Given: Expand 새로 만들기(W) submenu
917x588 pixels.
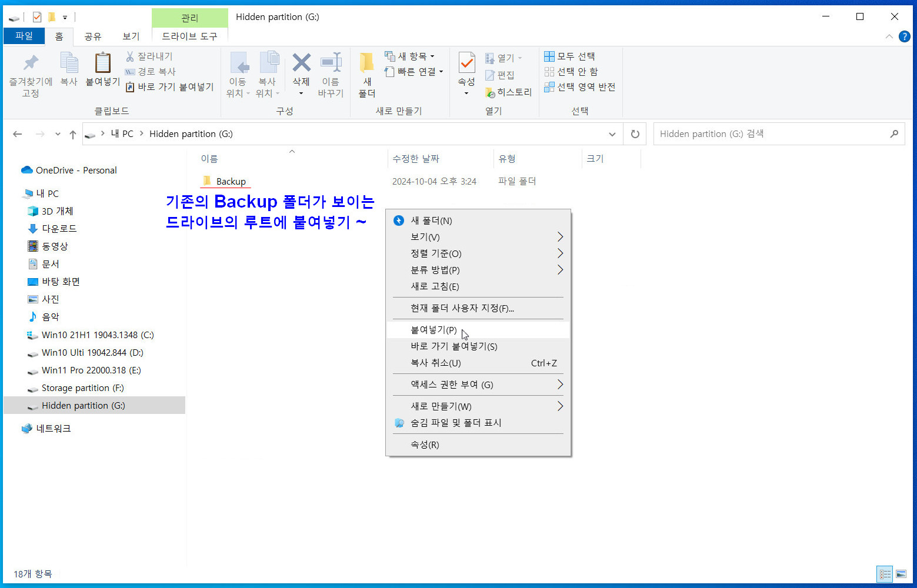Looking at the screenshot, I should [x=478, y=406].
